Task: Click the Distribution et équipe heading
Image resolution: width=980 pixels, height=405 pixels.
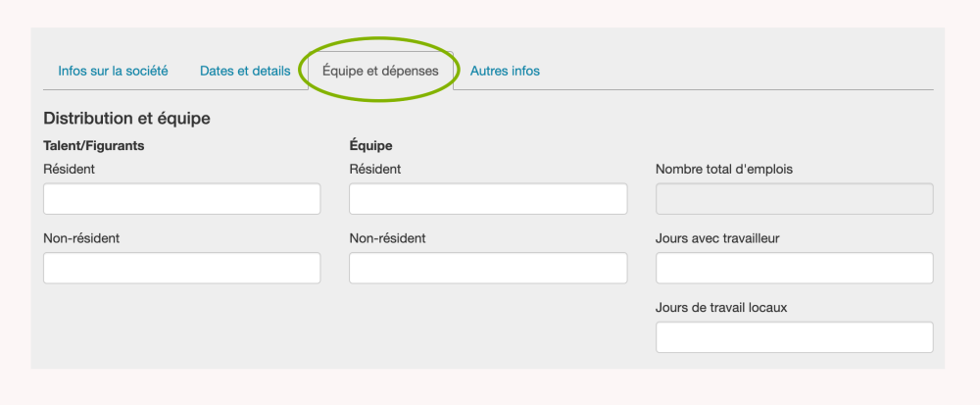Action: click(x=126, y=119)
